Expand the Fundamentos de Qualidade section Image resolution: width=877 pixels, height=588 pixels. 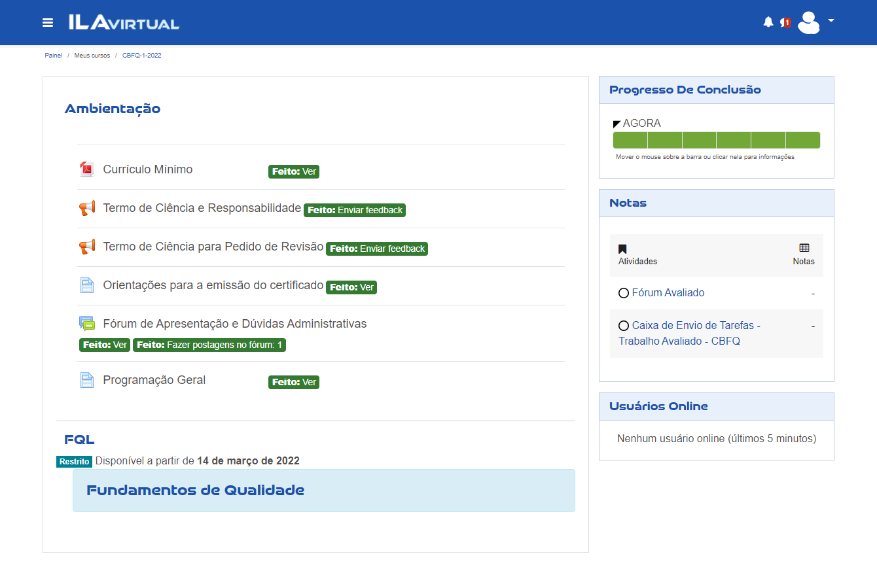click(195, 491)
